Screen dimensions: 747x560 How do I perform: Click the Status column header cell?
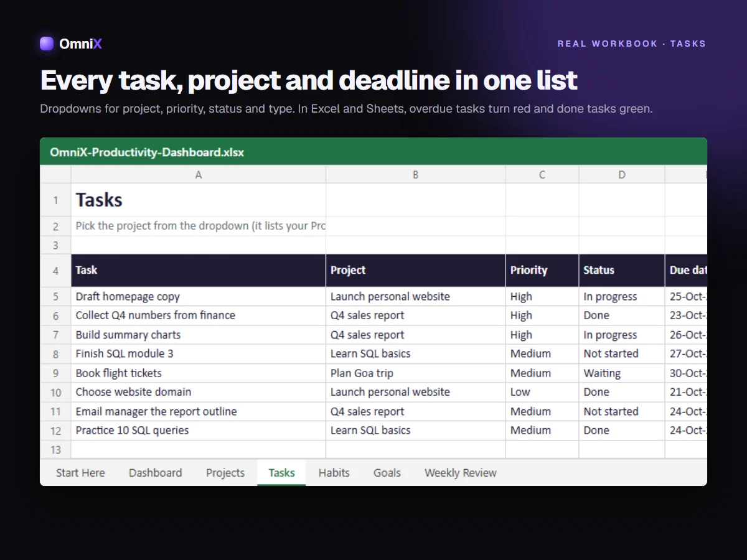(622, 271)
